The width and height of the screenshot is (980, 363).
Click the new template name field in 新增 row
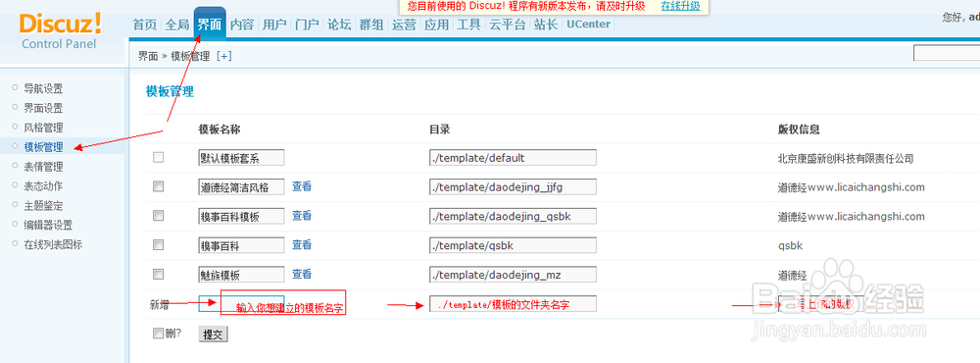(x=241, y=303)
